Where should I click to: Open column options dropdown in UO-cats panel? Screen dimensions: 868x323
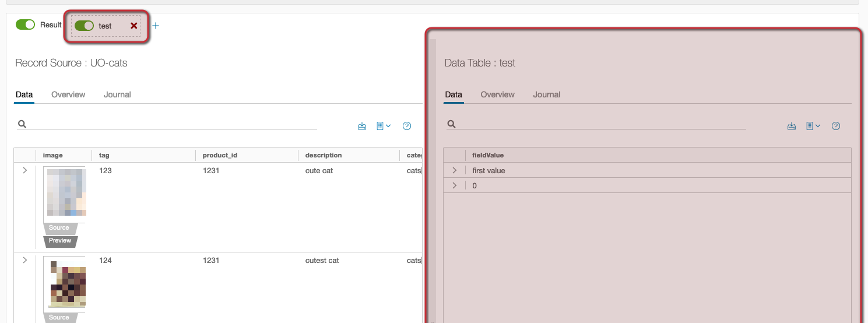pos(384,126)
